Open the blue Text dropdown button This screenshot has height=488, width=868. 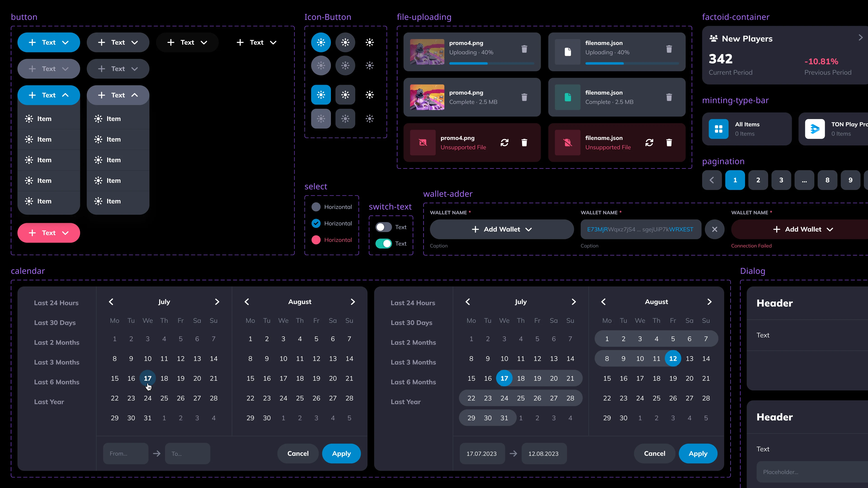click(49, 42)
